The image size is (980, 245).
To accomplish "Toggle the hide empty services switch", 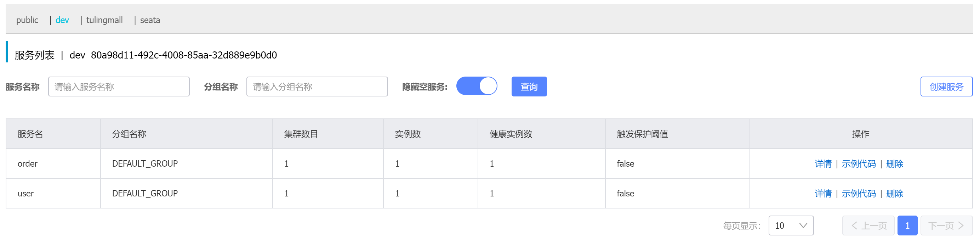I will (476, 86).
